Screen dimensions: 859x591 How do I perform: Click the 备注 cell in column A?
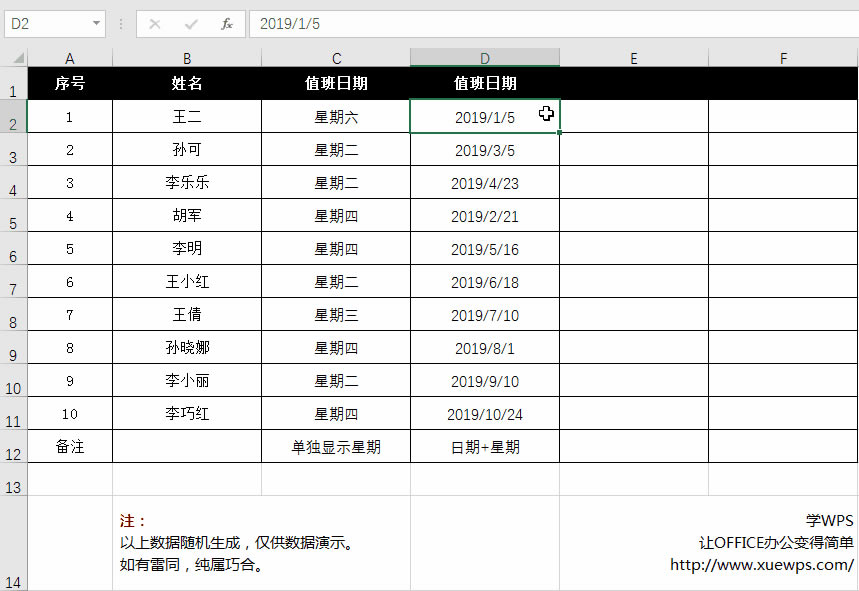69,446
